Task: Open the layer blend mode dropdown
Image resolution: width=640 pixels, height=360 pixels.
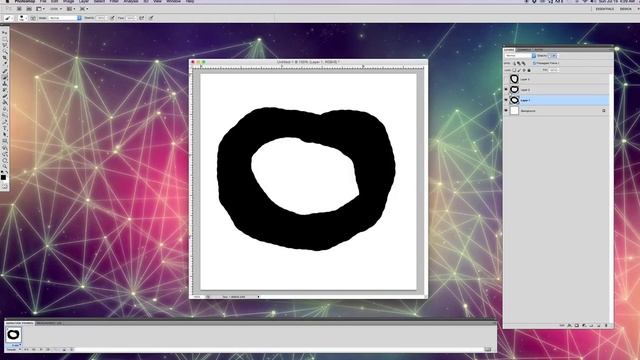Action: [x=520, y=56]
